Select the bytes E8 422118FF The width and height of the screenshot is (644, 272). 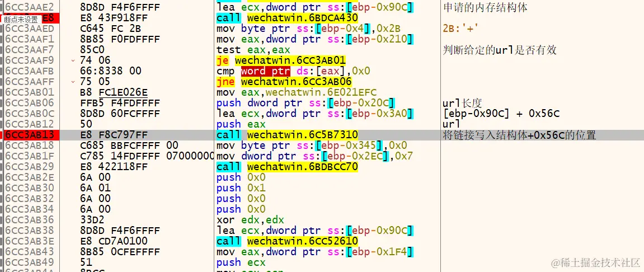114,167
